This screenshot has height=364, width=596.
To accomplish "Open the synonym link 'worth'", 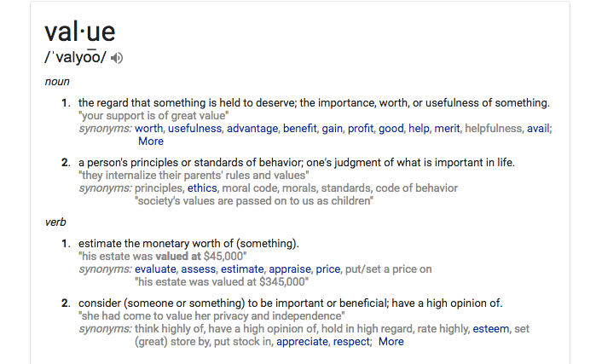I will click(148, 128).
